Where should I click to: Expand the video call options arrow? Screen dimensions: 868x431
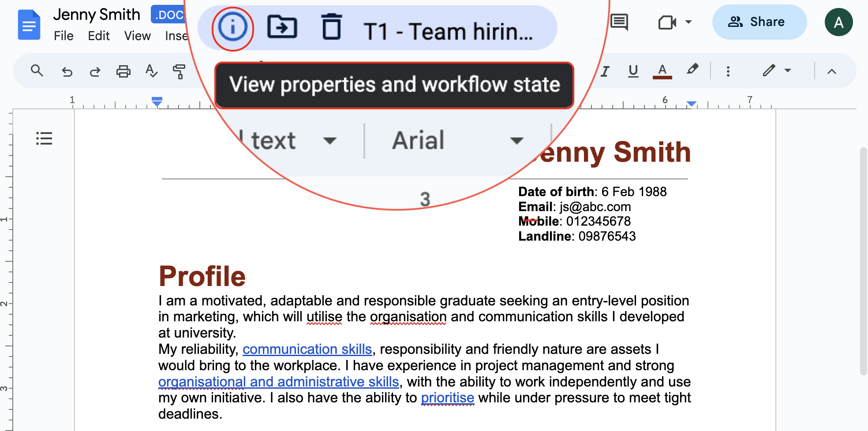coord(688,22)
